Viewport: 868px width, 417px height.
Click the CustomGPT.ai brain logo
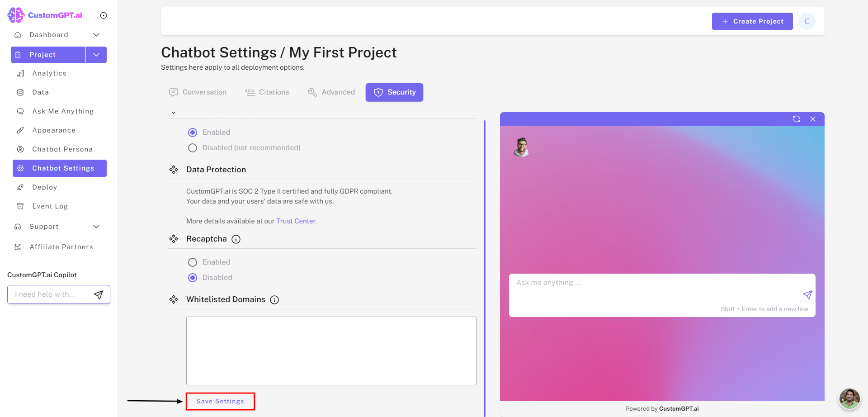click(x=16, y=15)
